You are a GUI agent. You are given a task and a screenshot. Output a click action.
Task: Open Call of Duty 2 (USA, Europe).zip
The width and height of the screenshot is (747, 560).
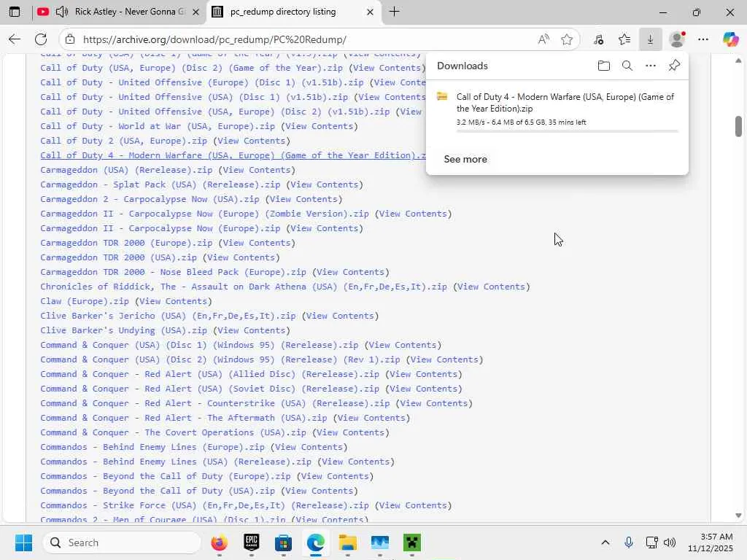[123, 141]
